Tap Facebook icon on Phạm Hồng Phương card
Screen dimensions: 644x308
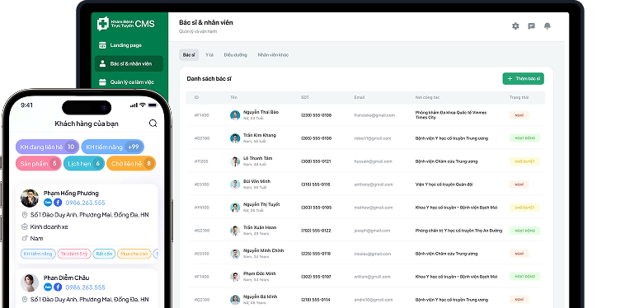58,203
